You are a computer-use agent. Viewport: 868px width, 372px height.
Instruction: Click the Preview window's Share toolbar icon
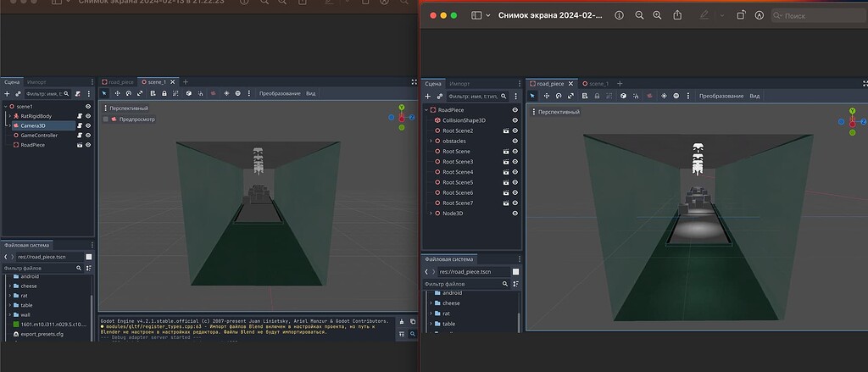pyautogui.click(x=677, y=15)
